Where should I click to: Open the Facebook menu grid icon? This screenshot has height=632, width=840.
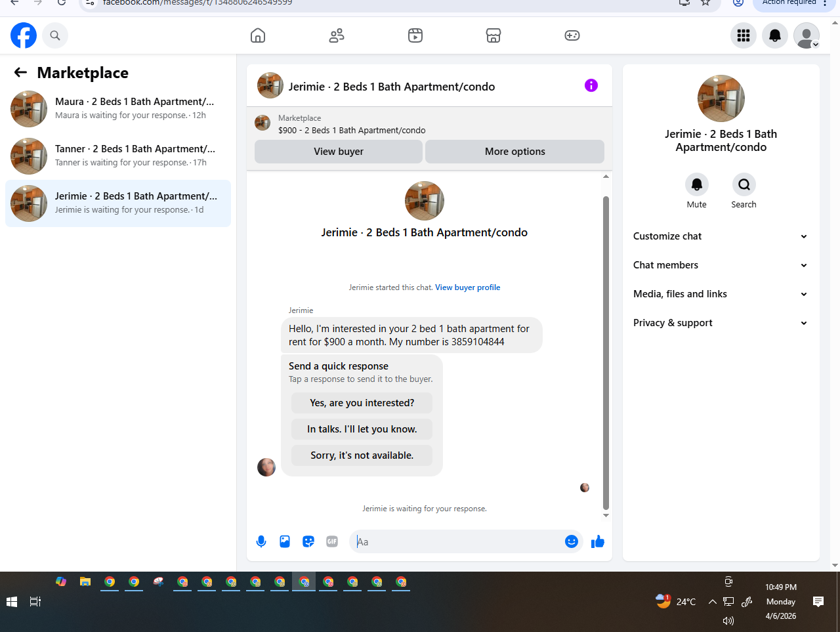click(x=744, y=35)
